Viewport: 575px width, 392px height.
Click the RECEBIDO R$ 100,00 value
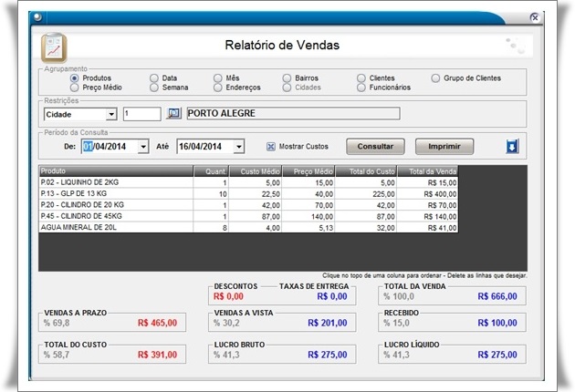click(497, 323)
